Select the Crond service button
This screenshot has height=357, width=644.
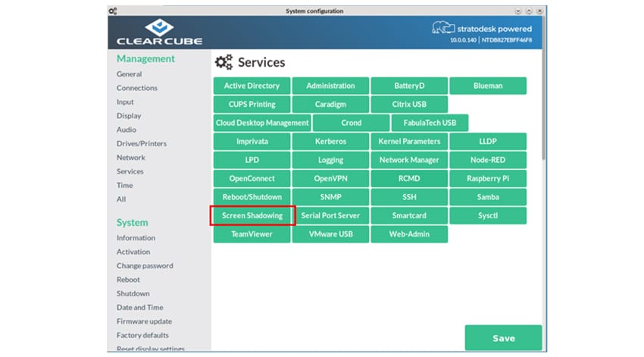pos(351,123)
